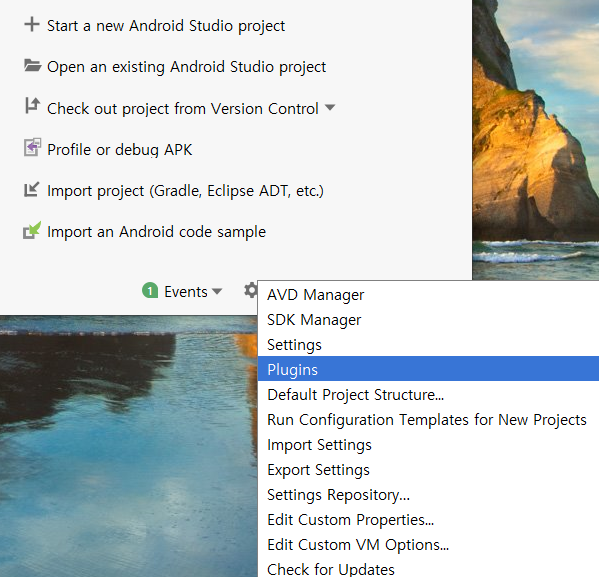Viewport: 599px width, 577px height.
Task: Open an existing Android Studio project
Action: pos(186,67)
